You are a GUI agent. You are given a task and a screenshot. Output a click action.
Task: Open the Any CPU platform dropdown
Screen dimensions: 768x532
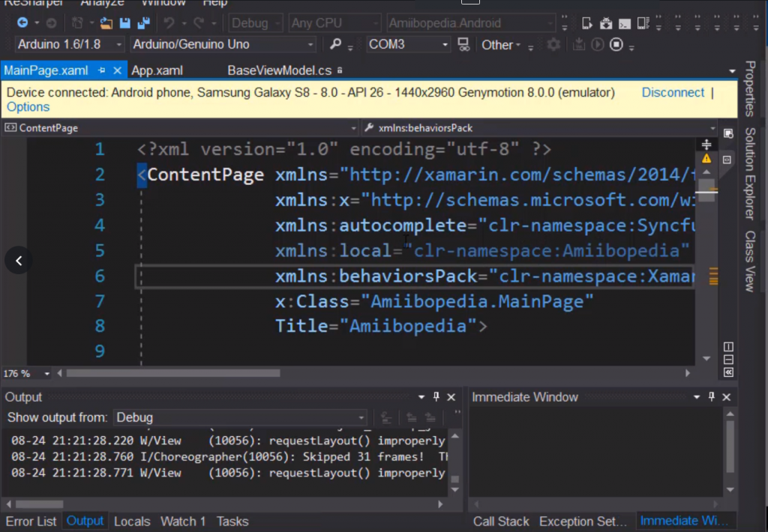click(334, 23)
